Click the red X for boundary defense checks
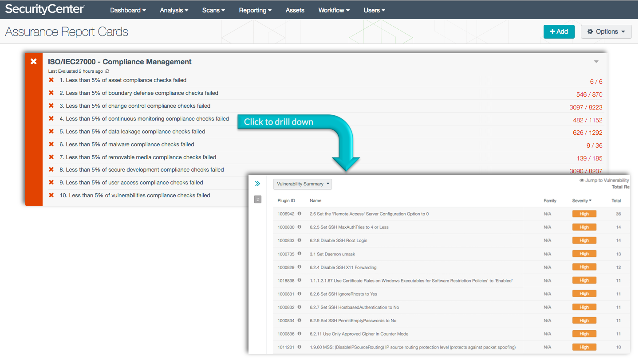 coord(51,93)
